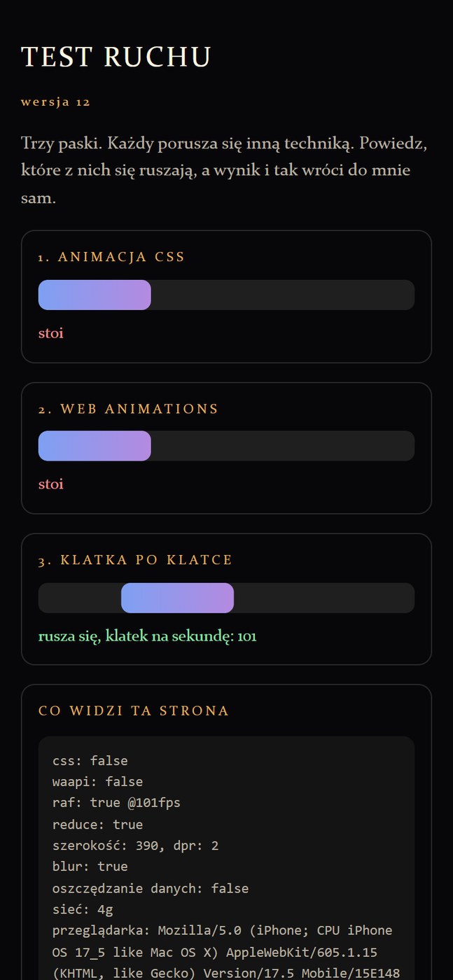Click the 'przeglądarka' user agent text

tap(226, 952)
